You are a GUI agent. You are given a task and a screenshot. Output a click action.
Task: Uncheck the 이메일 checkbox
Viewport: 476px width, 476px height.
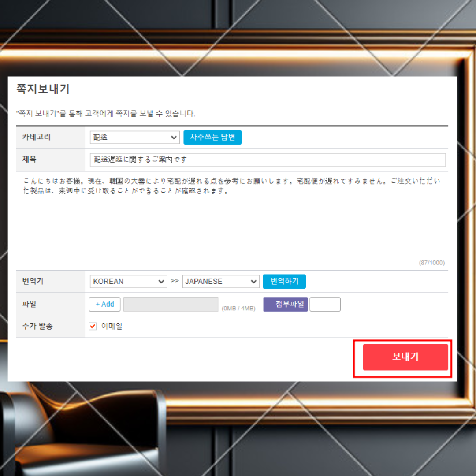coord(93,326)
